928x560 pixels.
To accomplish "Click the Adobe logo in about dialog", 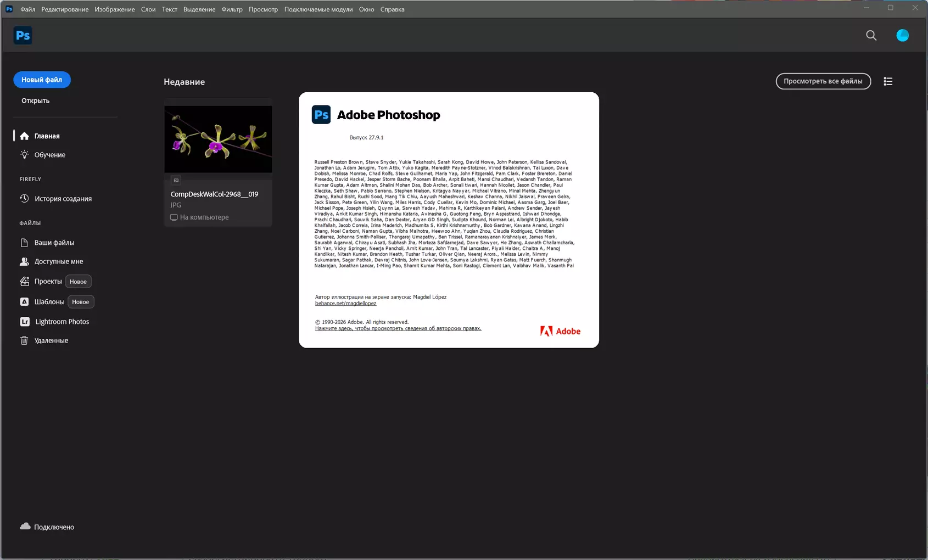I will (x=560, y=331).
